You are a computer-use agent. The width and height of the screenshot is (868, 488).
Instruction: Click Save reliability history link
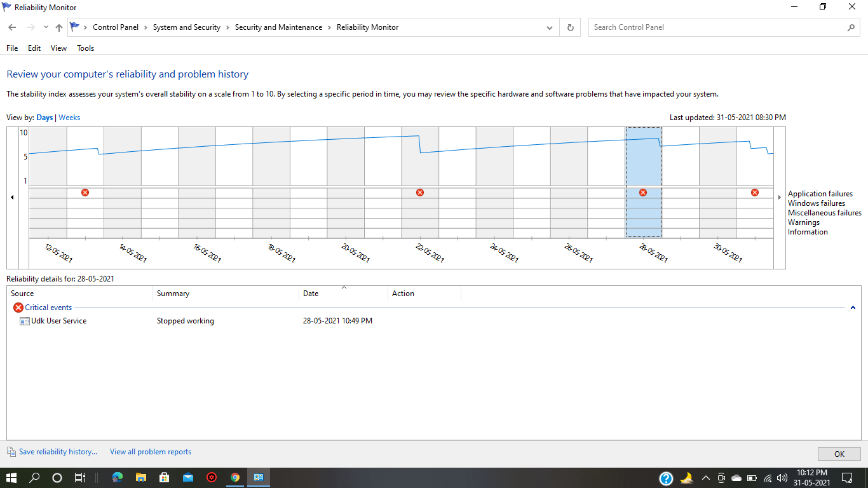click(x=58, y=452)
